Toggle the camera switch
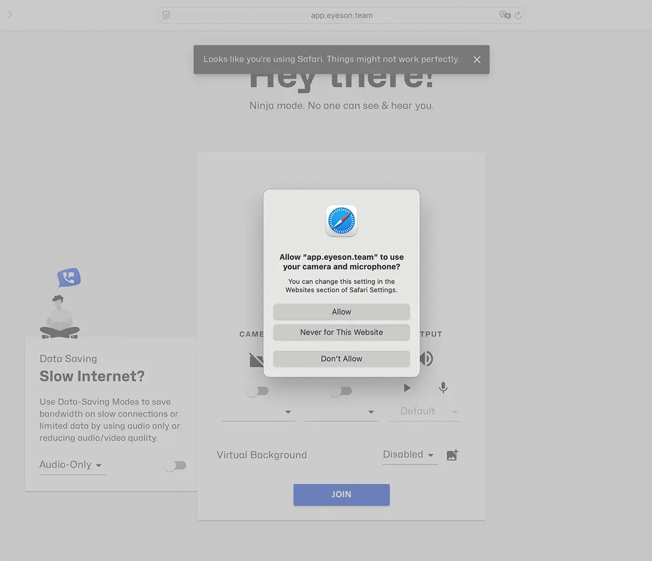The image size is (652, 561). coord(258,391)
